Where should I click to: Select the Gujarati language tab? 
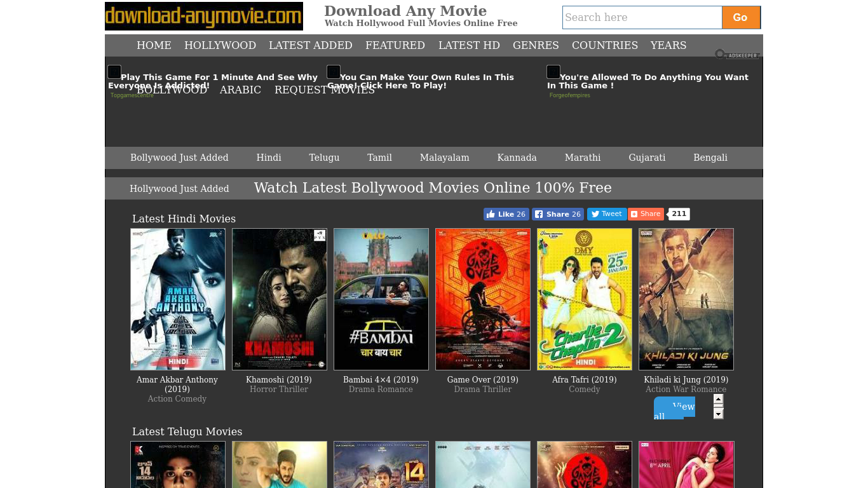(x=647, y=158)
